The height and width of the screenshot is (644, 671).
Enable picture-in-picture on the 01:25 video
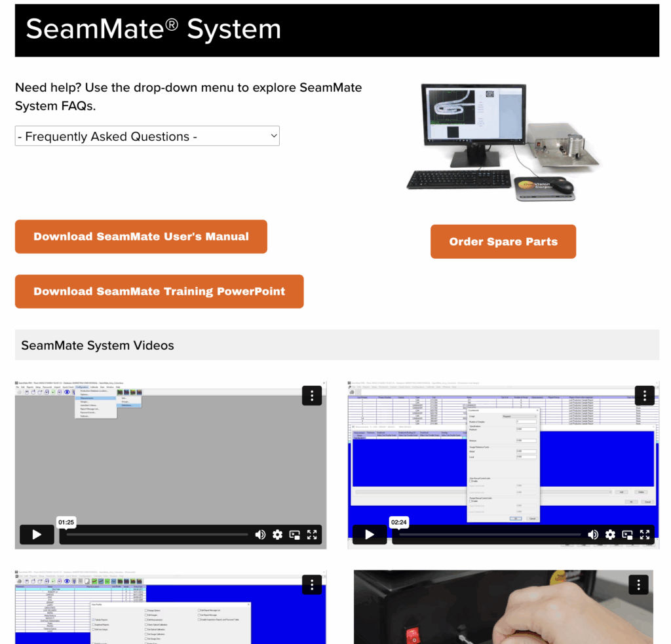click(x=294, y=535)
